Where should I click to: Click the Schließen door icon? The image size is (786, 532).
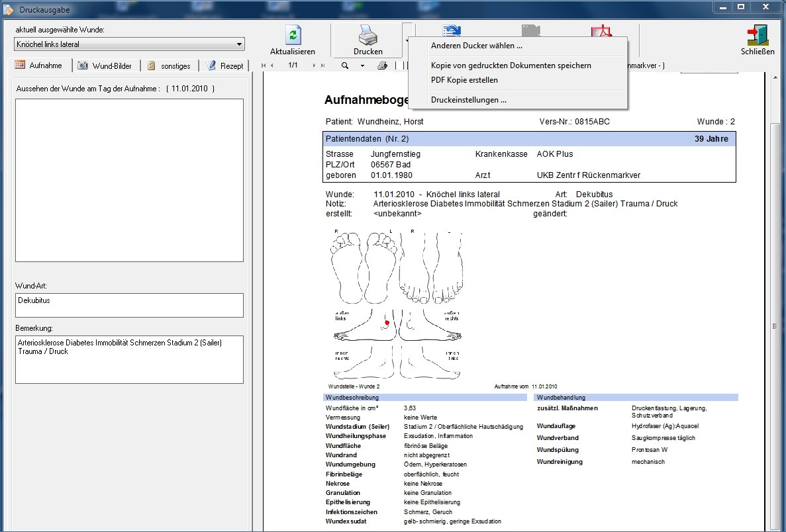(x=758, y=35)
